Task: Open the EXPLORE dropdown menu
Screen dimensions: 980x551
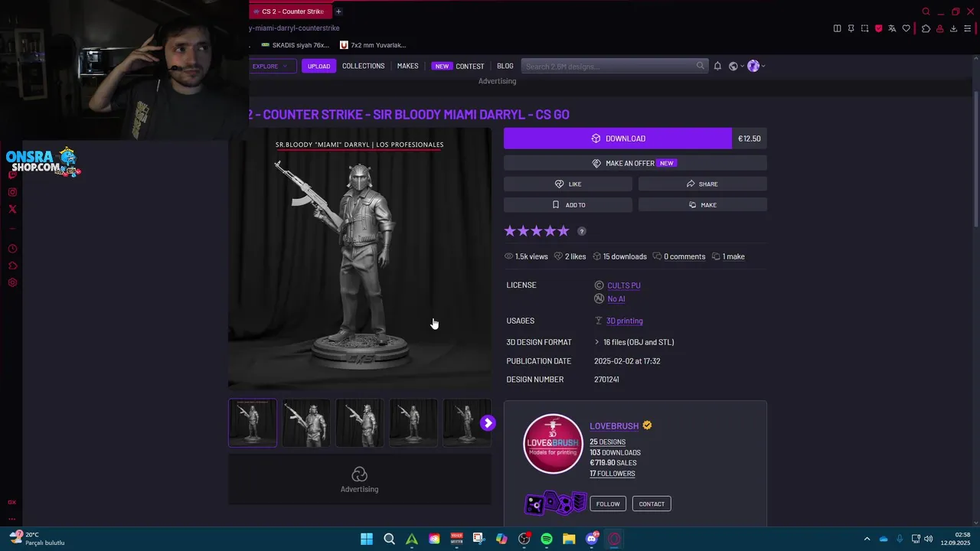Action: click(269, 66)
